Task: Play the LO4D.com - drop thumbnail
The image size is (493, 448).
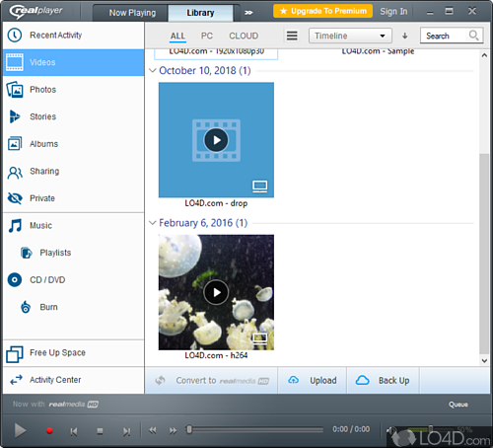Action: (216, 140)
